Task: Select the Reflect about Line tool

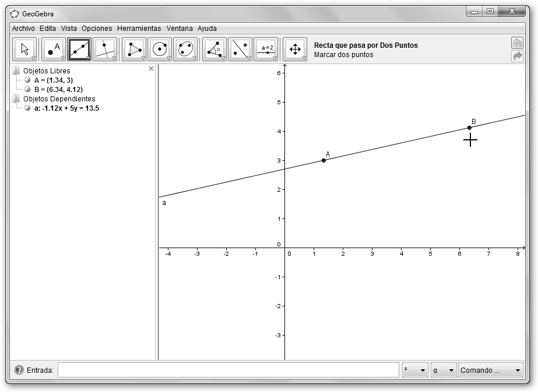Action: coord(240,50)
